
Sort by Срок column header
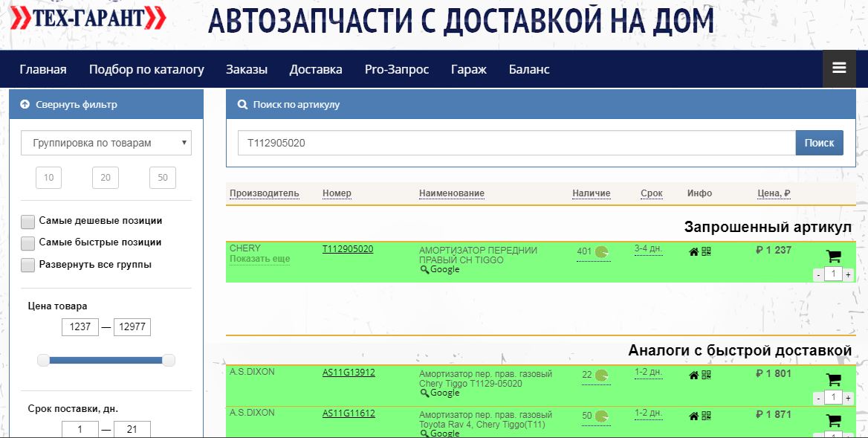click(x=652, y=193)
